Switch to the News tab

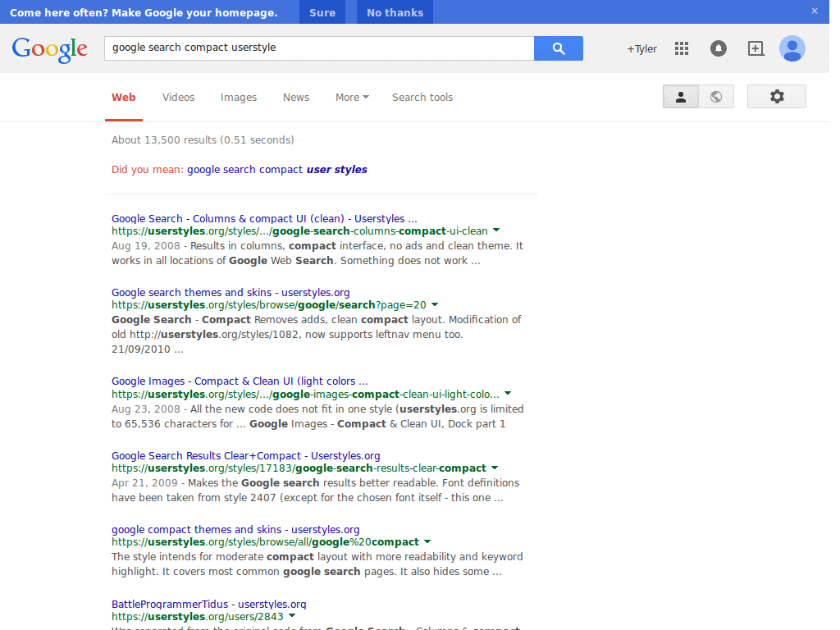tap(296, 97)
